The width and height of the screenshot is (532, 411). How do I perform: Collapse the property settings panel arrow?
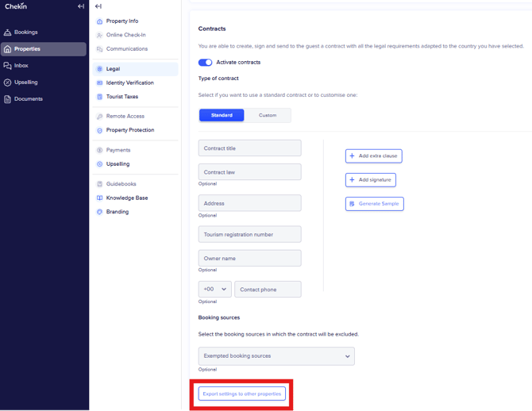click(98, 6)
